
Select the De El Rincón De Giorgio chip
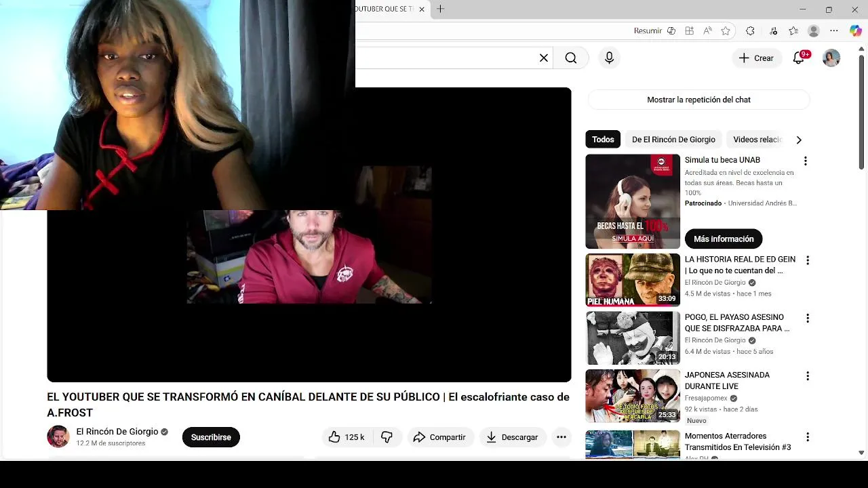point(673,140)
